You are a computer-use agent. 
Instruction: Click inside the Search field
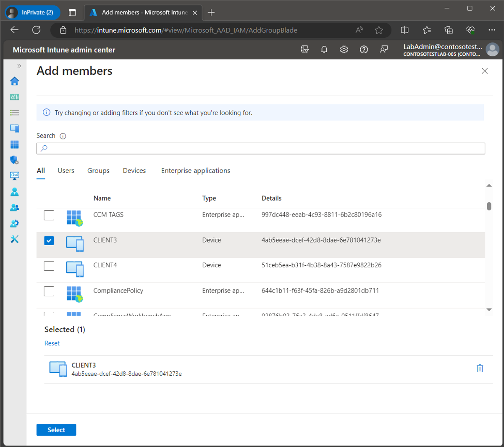tap(261, 148)
